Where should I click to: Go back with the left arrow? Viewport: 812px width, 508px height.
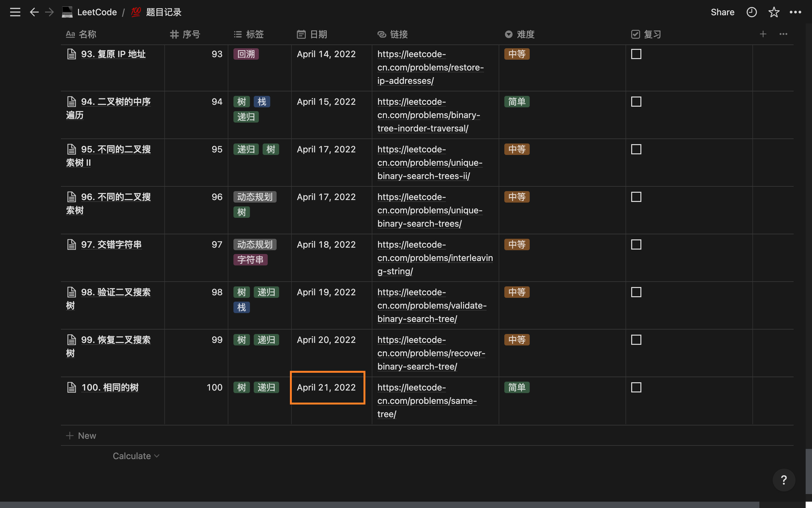coord(34,12)
